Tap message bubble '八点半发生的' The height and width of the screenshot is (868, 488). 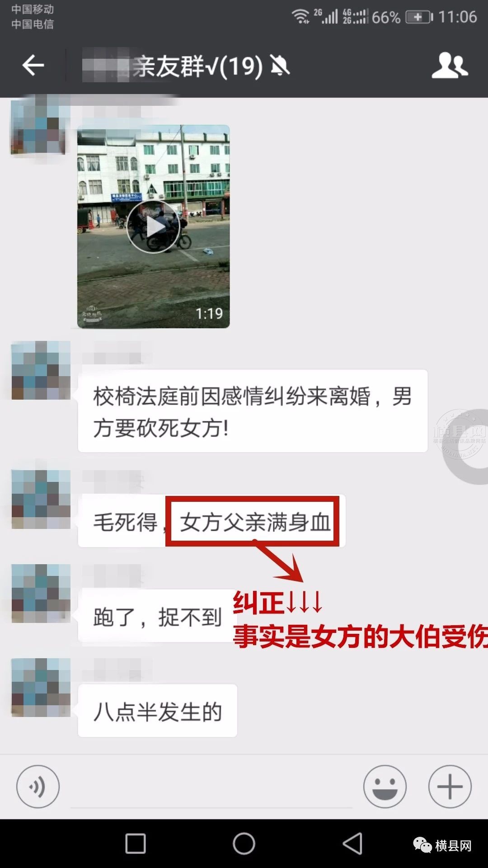pos(158,711)
